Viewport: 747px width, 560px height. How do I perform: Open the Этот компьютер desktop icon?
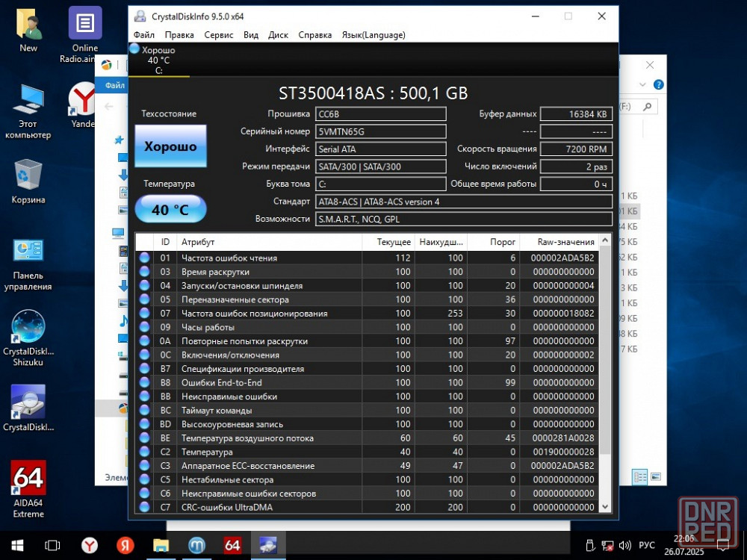pos(28,112)
